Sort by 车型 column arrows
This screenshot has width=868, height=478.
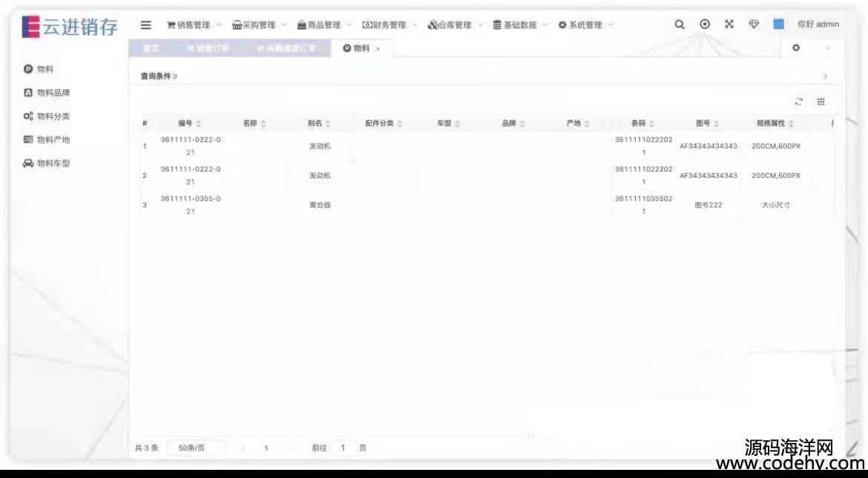point(457,123)
